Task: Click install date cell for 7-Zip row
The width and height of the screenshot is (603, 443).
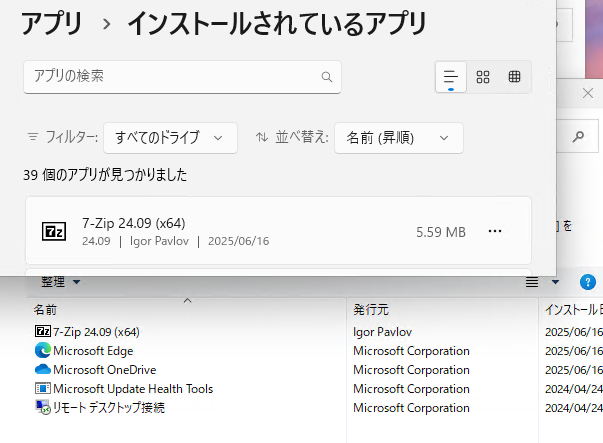Action: [574, 331]
